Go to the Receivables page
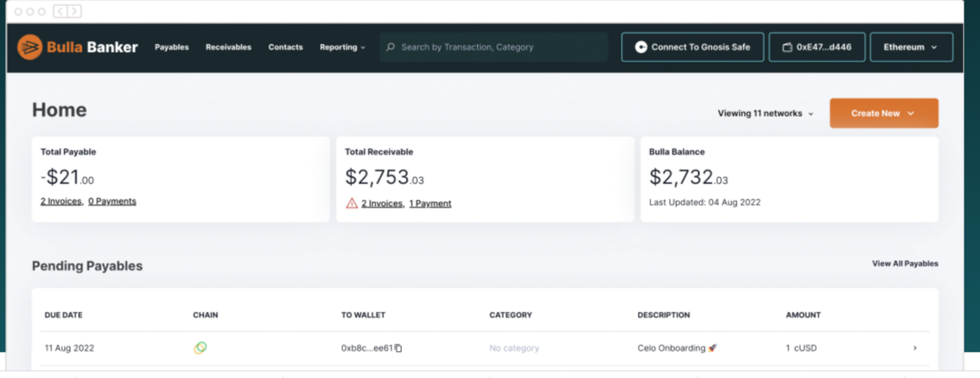This screenshot has width=980, height=378. (228, 47)
